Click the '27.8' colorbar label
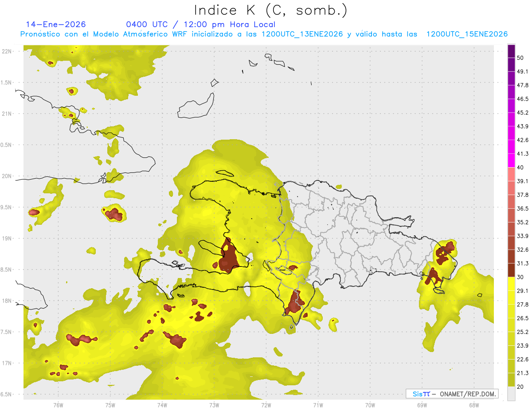Image resolution: width=532 pixels, height=411 pixels. [x=523, y=305]
